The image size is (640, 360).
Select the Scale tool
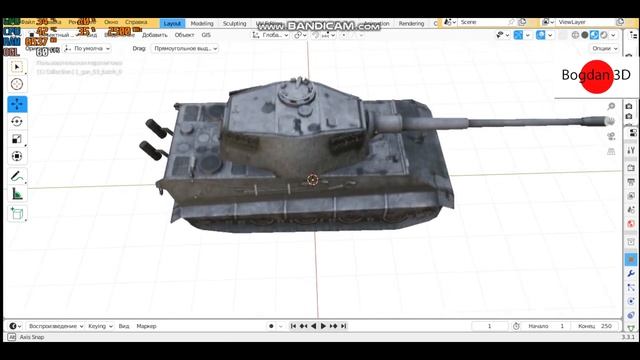pyautogui.click(x=17, y=139)
